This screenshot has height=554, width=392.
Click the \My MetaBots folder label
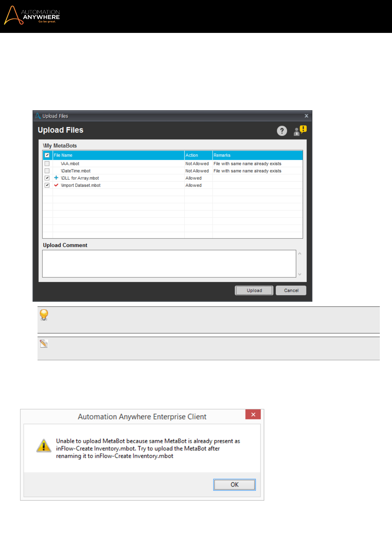coord(60,145)
